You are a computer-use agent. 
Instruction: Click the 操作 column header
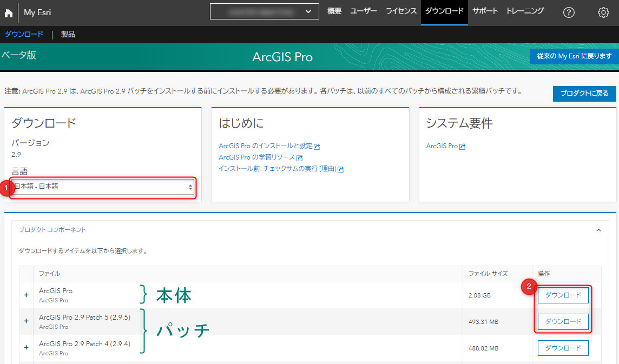click(x=544, y=274)
